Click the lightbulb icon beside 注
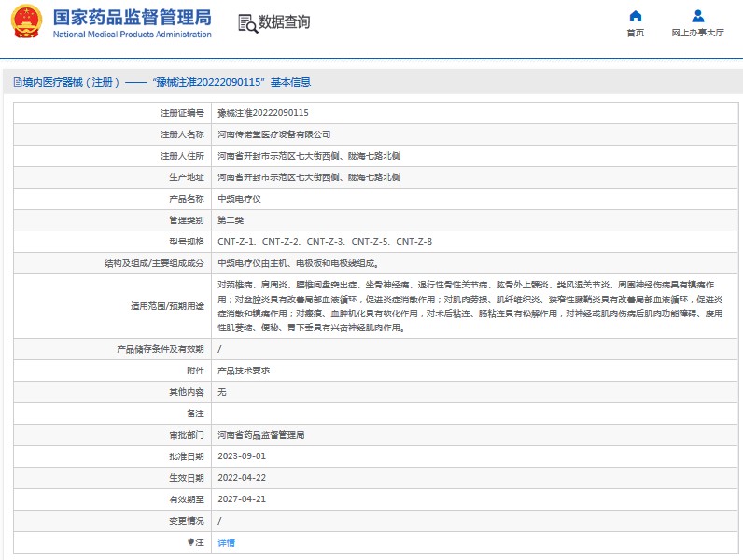 [190, 542]
